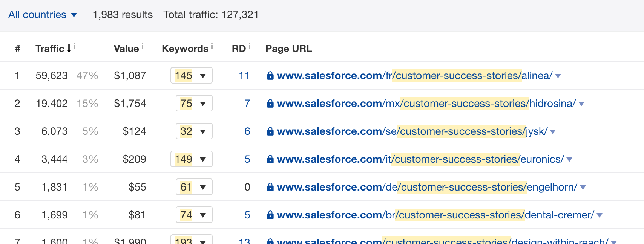The width and height of the screenshot is (644, 244).
Task: Select the $1,087 value cell
Action: [130, 76]
